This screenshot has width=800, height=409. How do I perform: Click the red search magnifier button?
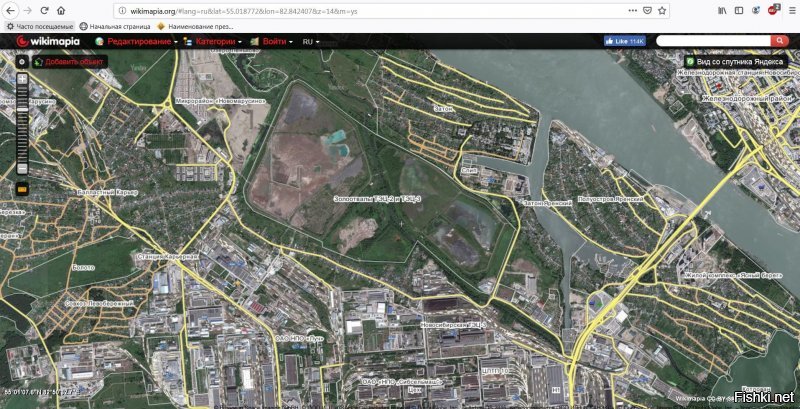tap(780, 41)
